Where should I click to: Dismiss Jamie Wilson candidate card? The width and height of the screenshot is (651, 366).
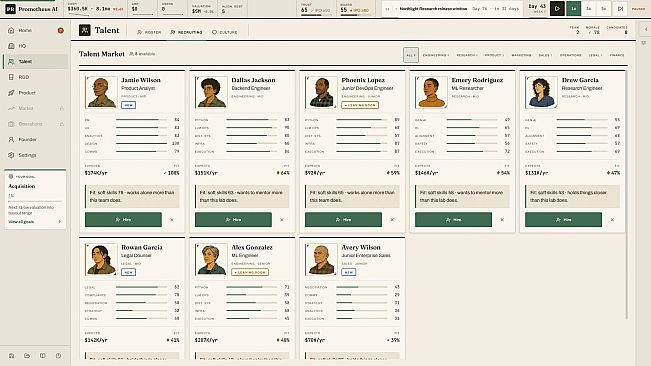click(172, 220)
